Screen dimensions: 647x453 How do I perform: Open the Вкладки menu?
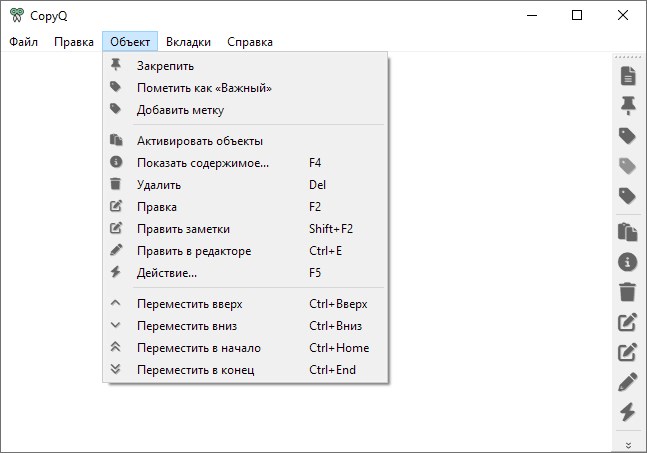coord(188,42)
